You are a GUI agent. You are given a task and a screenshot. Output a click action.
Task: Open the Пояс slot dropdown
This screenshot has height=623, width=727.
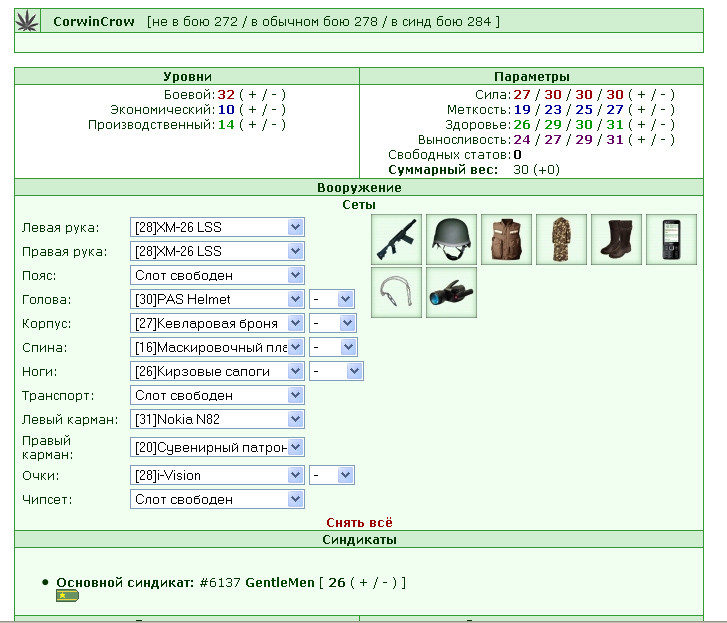click(x=217, y=275)
